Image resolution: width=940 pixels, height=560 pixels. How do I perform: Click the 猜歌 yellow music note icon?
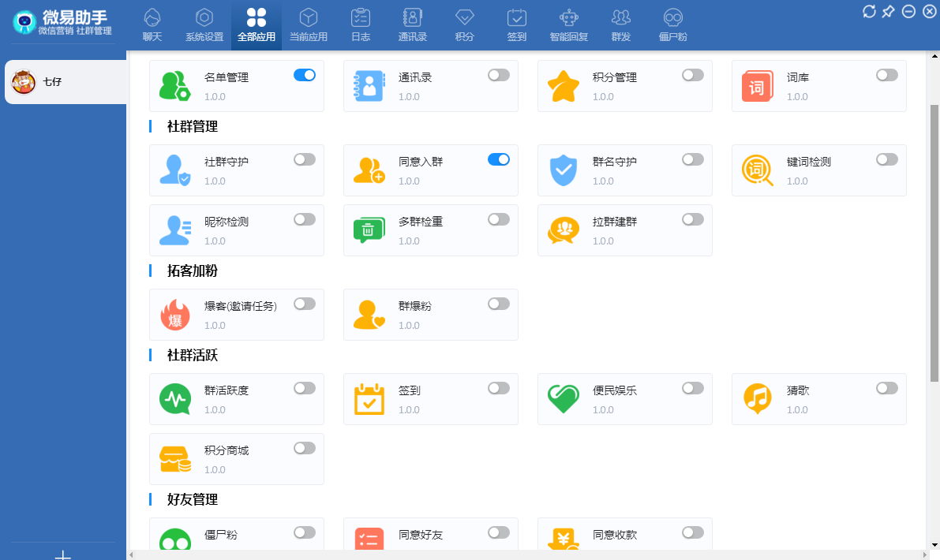click(x=757, y=399)
